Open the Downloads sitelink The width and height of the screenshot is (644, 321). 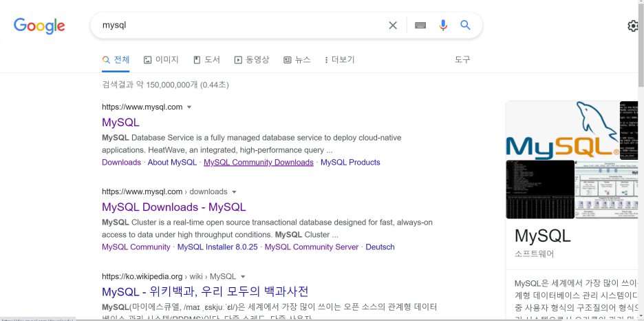click(x=121, y=163)
